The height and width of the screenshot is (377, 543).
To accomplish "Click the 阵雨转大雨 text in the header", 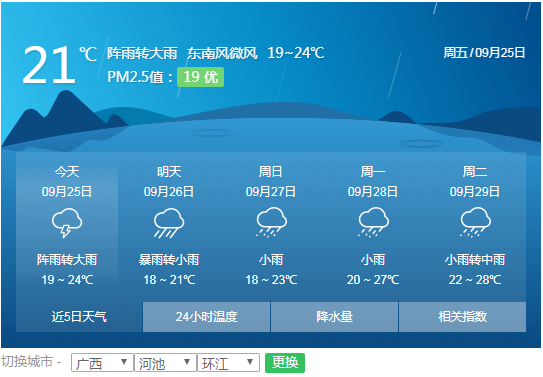I will (x=142, y=53).
